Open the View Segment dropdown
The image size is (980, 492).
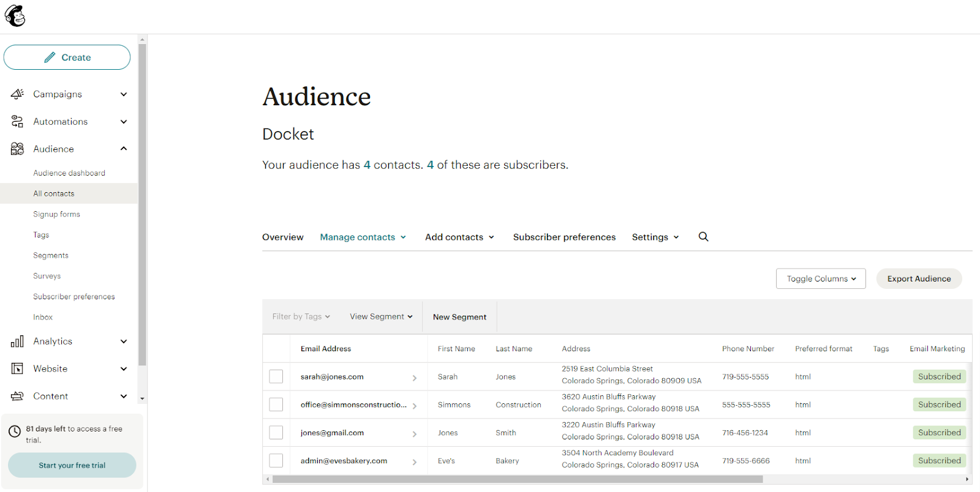pyautogui.click(x=381, y=316)
